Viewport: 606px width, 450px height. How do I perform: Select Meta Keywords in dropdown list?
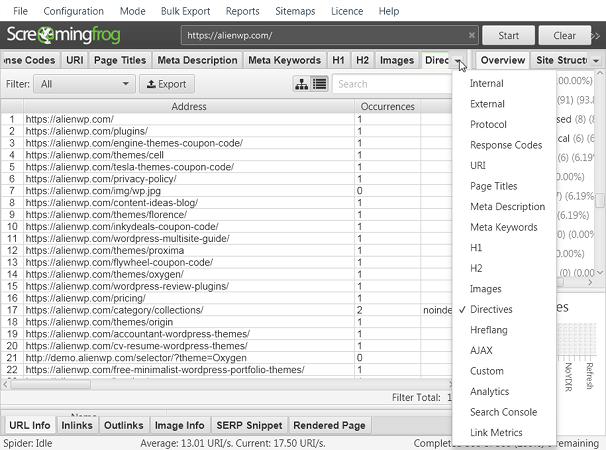coord(504,227)
